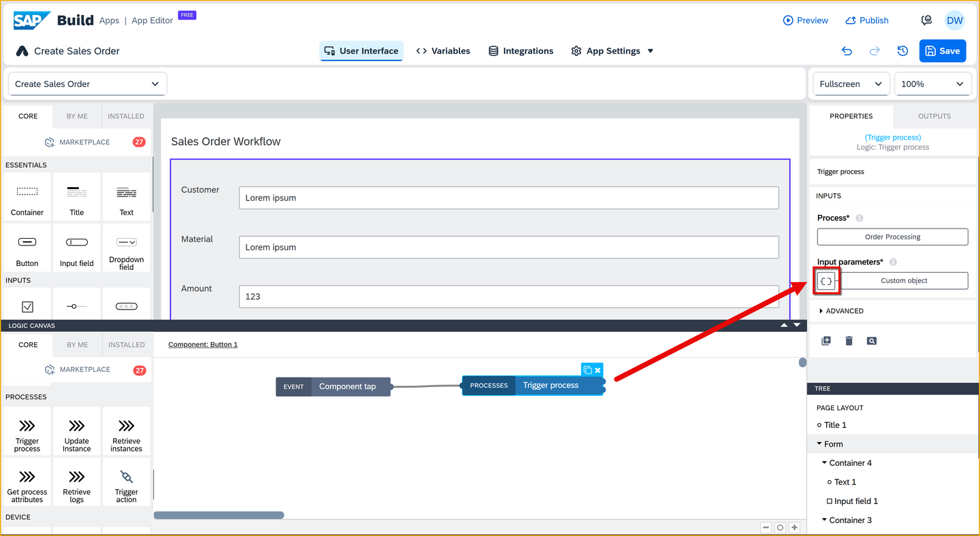Click the logic canvas horizontal scrollbar

click(219, 515)
